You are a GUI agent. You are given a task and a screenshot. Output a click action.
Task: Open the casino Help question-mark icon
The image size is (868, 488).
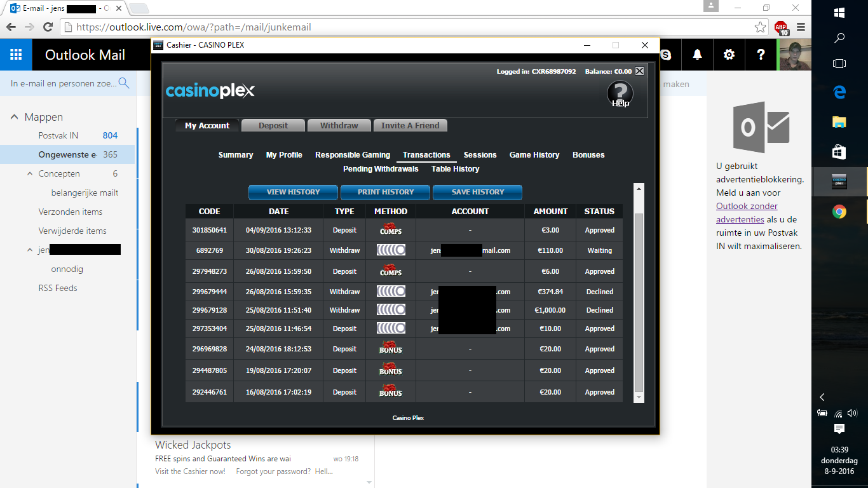pyautogui.click(x=620, y=95)
